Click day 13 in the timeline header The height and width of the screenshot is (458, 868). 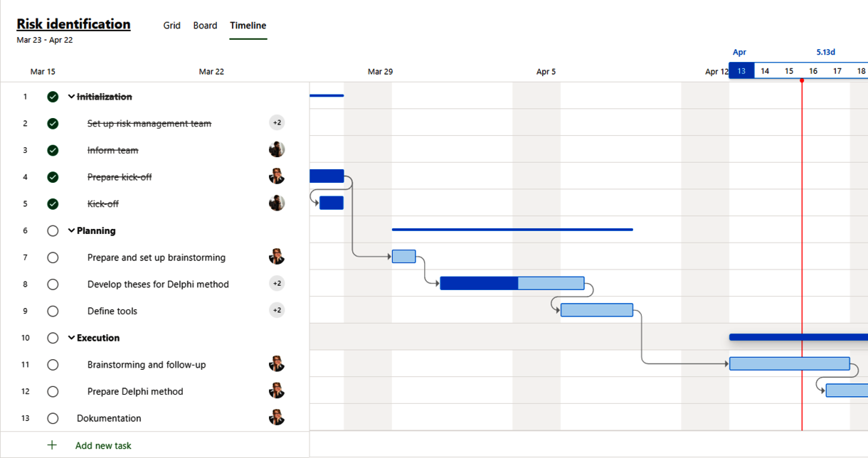point(741,70)
